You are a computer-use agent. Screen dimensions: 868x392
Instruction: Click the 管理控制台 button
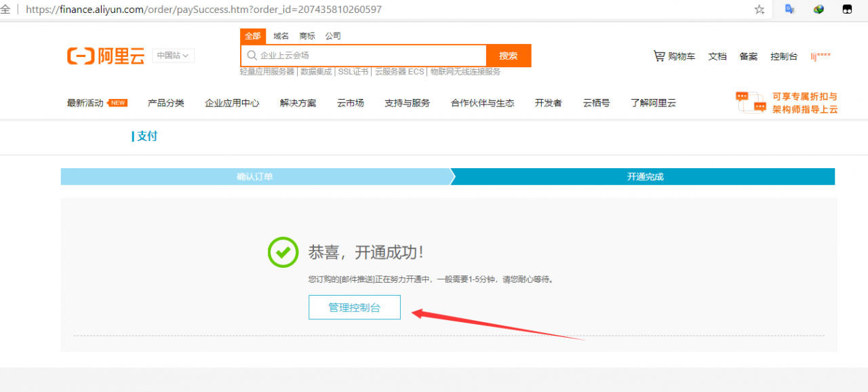355,307
